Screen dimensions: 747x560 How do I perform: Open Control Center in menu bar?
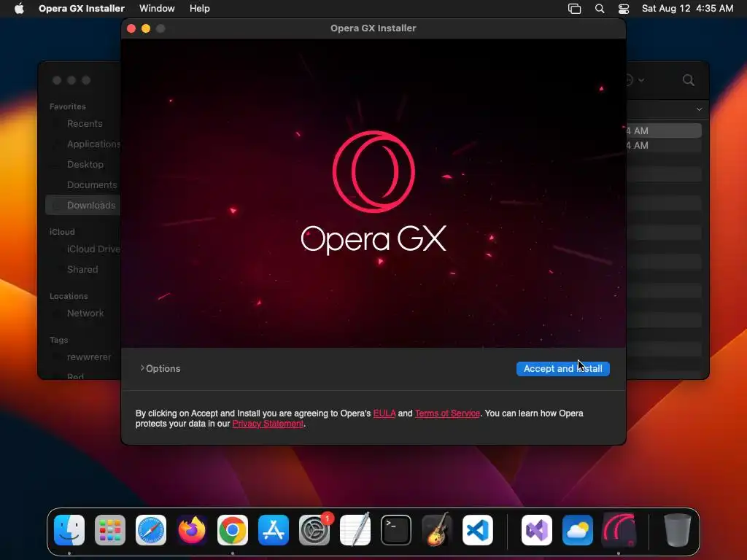pos(624,9)
